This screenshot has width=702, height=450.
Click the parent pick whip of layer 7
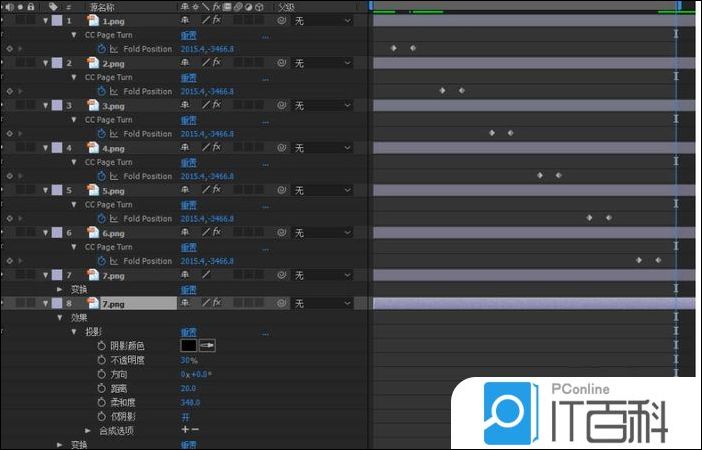282,275
